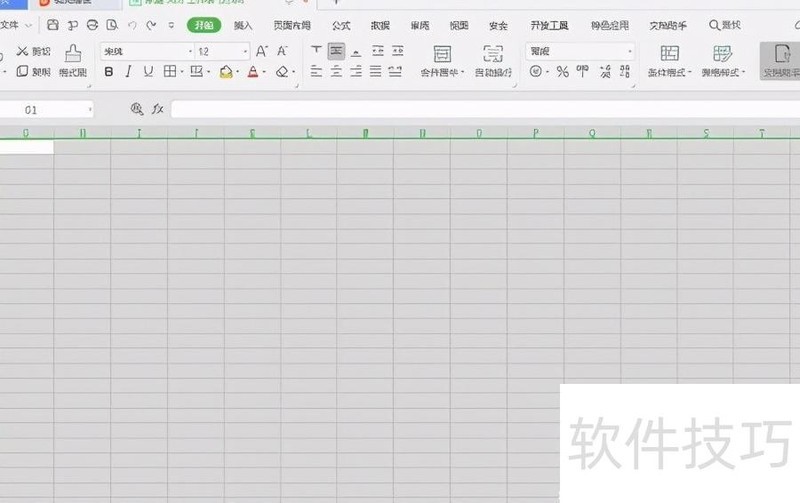Apply cell borders with the grid icon
Viewport: 800px width, 503px height.
pyautogui.click(x=170, y=71)
